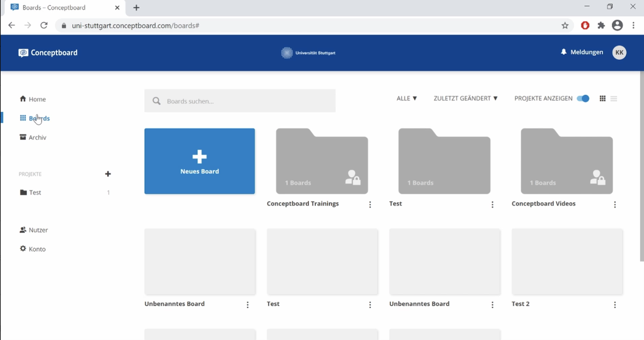Open the browser extensions puzzle icon
The image size is (644, 340).
coord(601,25)
